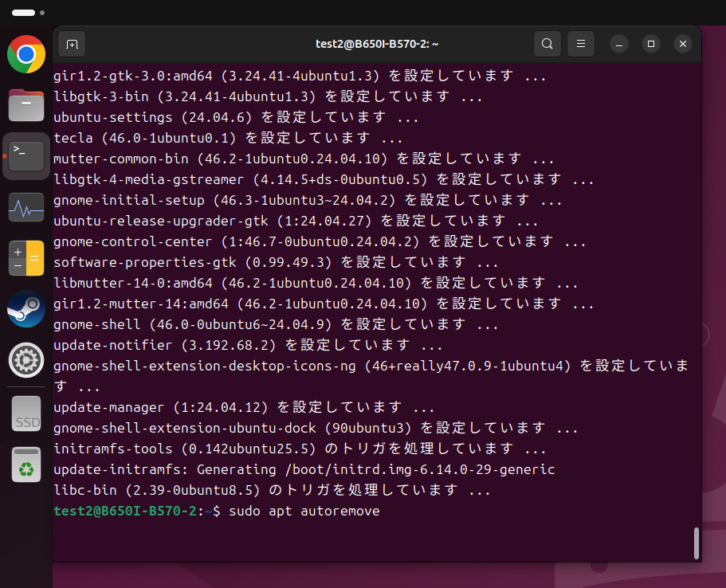Click the 'gnome-shell-extension-ubuntu-dock' line
Viewport: 726px width, 588px height.
coord(316,428)
